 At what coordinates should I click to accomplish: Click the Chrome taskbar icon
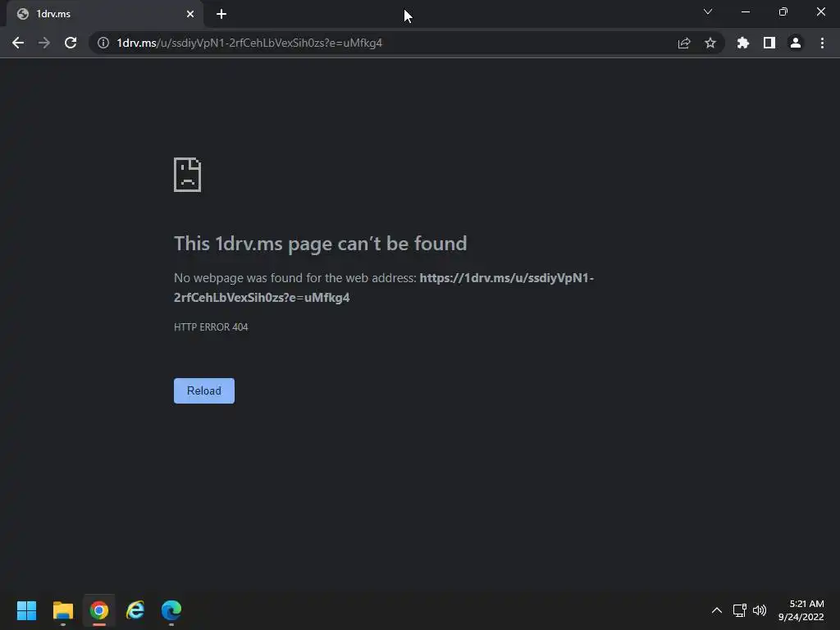click(x=99, y=610)
